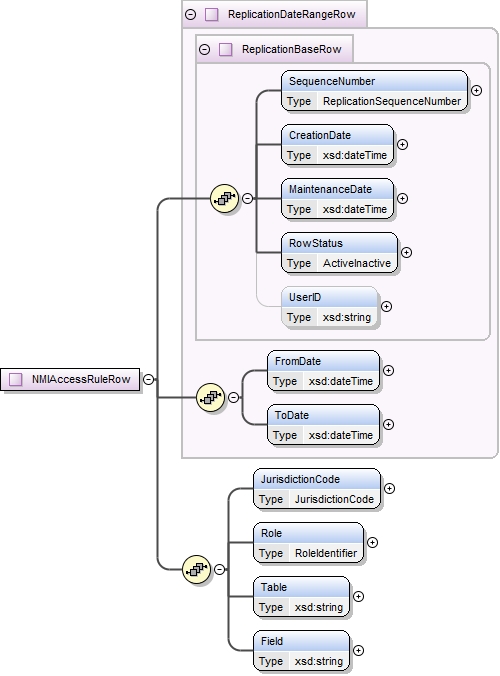This screenshot has height=676, width=500.
Task: Select the NMIAccessRuleRow type node
Action: pos(70,379)
